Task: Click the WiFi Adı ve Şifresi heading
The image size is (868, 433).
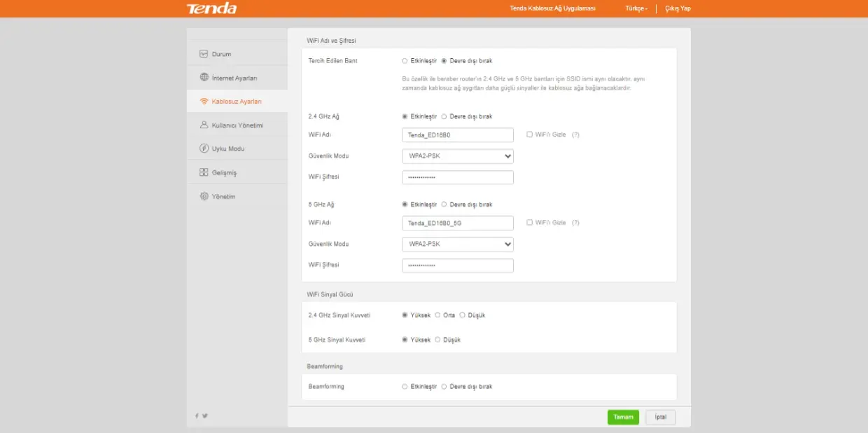Action: click(x=331, y=41)
